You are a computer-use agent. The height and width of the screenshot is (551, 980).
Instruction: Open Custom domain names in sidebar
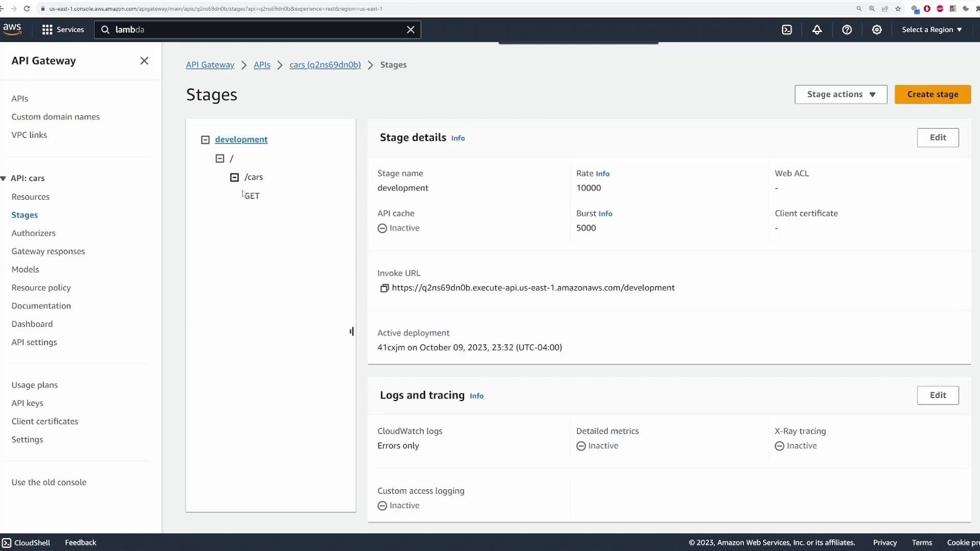point(56,117)
